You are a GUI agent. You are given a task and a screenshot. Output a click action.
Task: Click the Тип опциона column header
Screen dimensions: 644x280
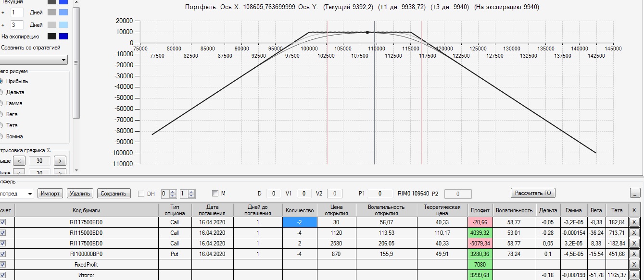click(175, 210)
